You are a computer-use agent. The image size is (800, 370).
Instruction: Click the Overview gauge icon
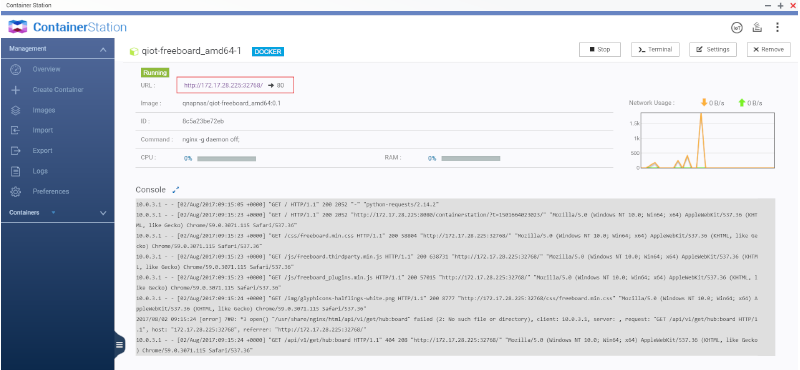point(16,69)
